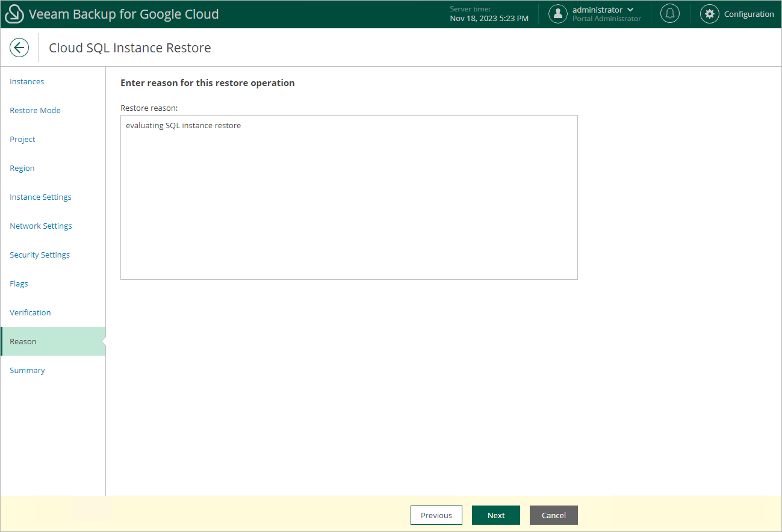This screenshot has width=782, height=532.
Task: Click the Configuration link text
Action: click(x=749, y=14)
